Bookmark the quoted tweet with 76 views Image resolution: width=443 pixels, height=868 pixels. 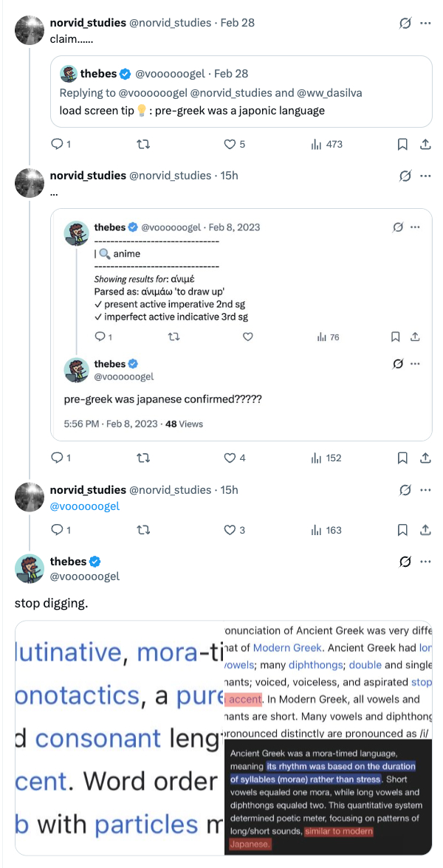[x=394, y=337]
